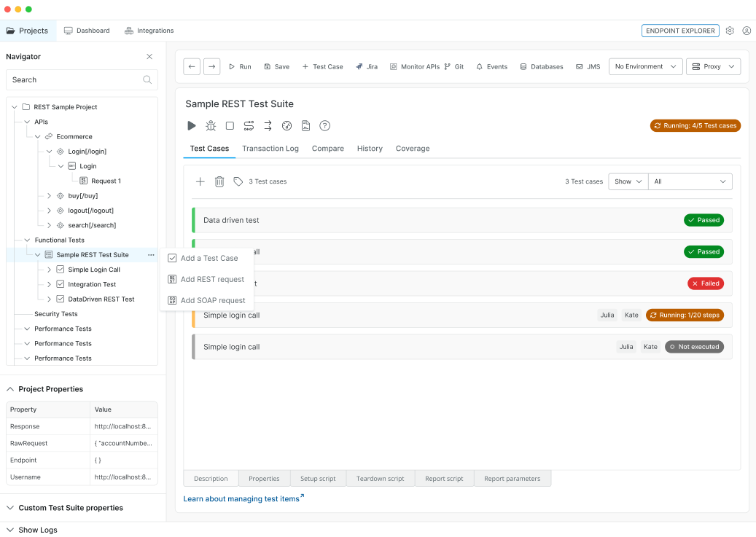Toggle the DataDriven REST Test checkbox
Screen dimensions: 756x537
point(60,299)
